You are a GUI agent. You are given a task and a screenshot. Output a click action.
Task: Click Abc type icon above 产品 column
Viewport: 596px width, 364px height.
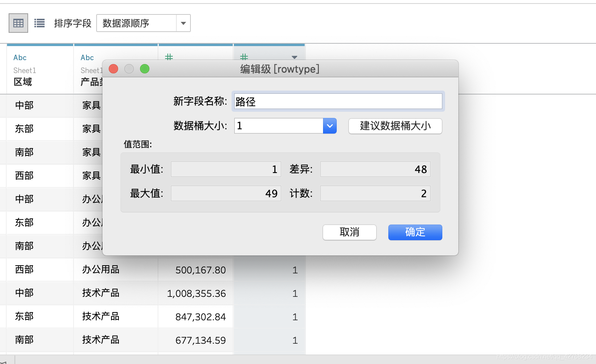[87, 57]
